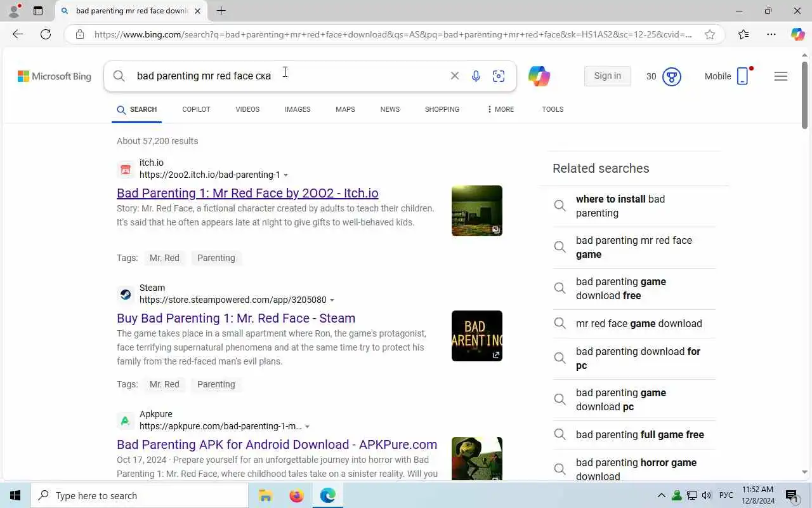
Task: Open the TOOLS option
Action: (x=553, y=109)
